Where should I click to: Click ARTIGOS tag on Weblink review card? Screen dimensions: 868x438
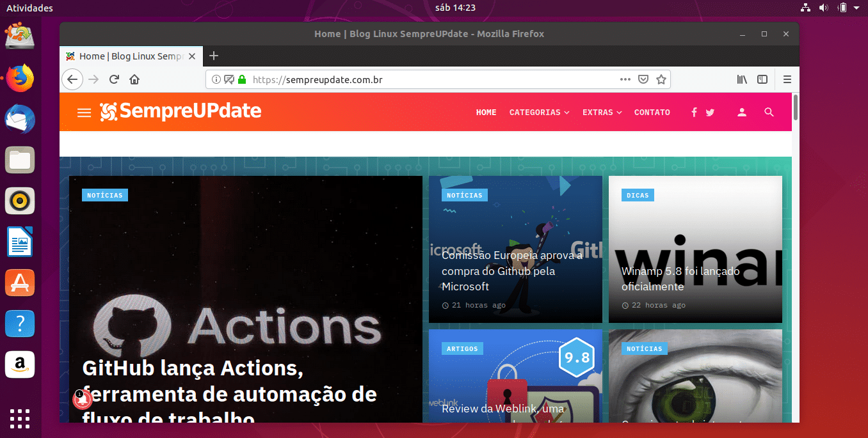[462, 348]
